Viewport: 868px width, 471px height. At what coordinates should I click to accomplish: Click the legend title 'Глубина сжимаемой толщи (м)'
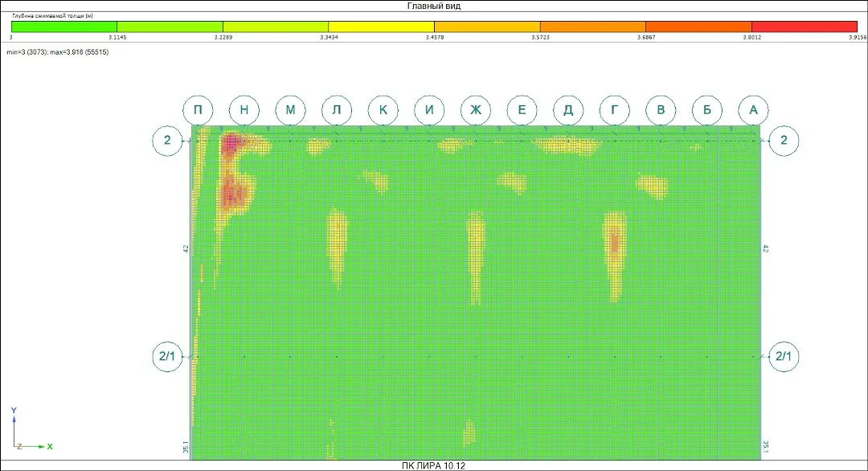point(52,16)
